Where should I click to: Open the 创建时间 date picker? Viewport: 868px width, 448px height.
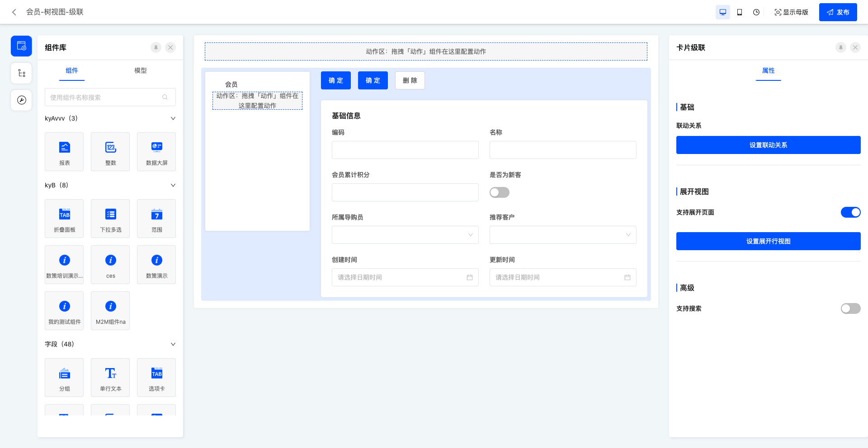[x=405, y=277]
